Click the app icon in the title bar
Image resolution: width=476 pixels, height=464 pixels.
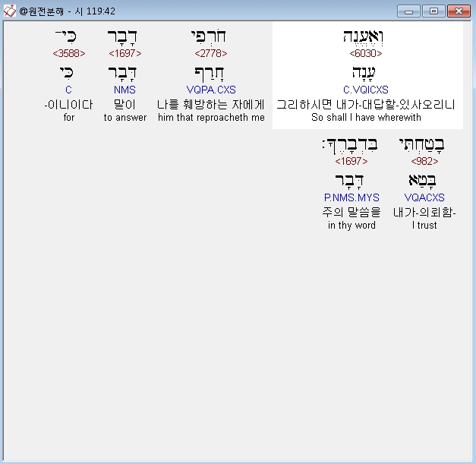click(x=9, y=11)
